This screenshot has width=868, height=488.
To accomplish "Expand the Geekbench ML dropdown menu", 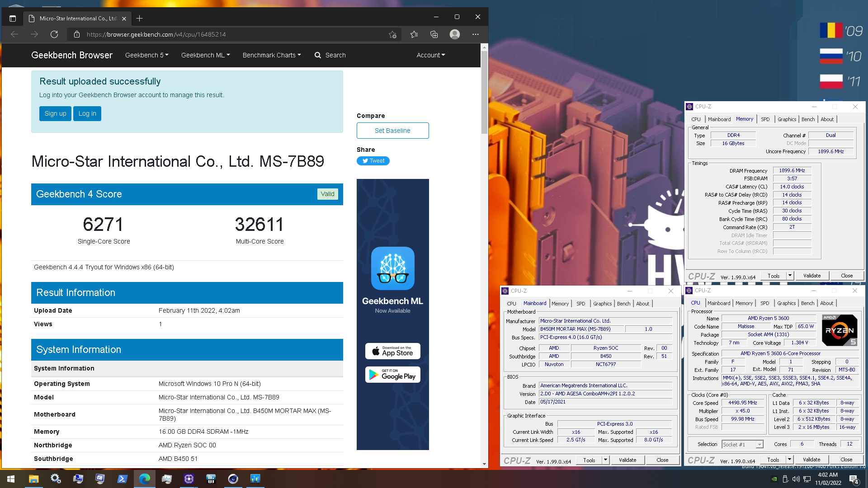I will point(205,55).
